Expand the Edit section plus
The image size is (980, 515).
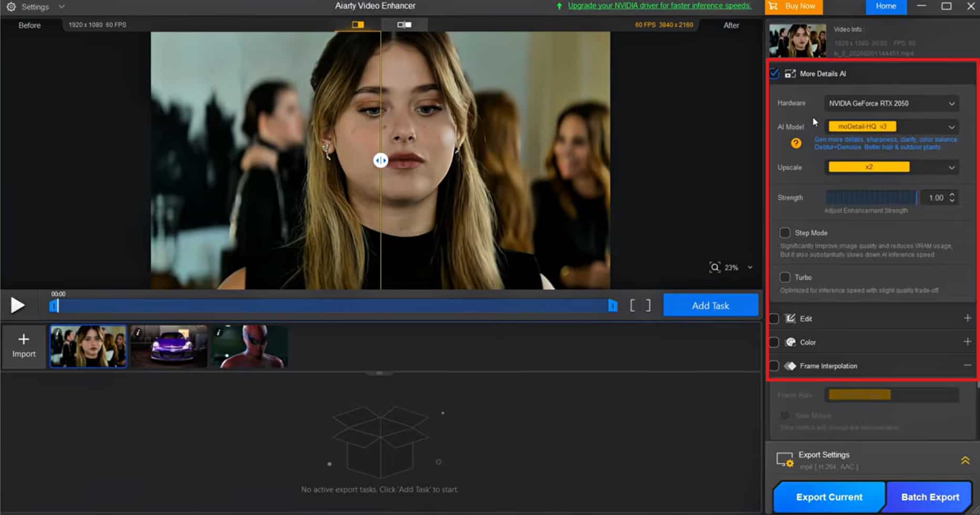[x=967, y=318]
